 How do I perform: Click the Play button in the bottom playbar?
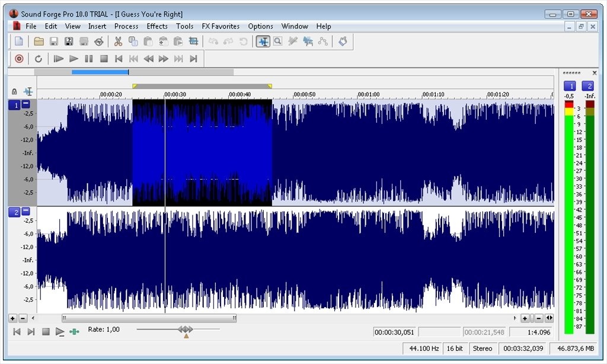coord(60,331)
